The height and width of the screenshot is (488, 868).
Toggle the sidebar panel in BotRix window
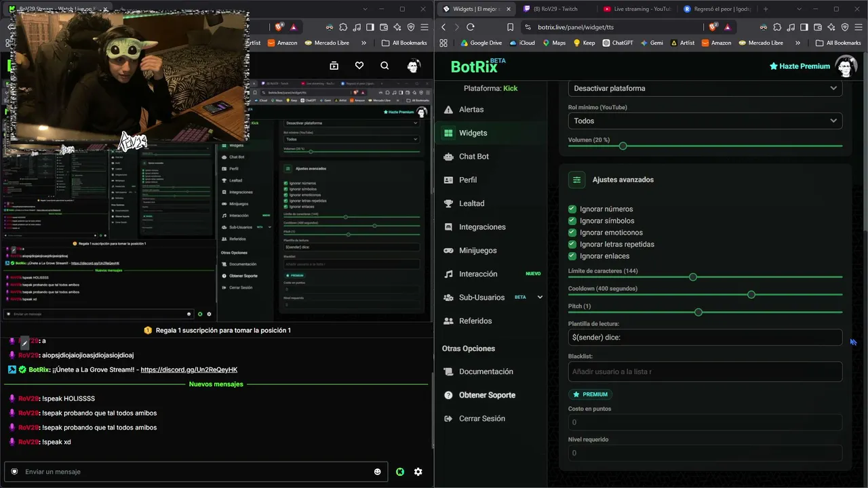pos(804,27)
